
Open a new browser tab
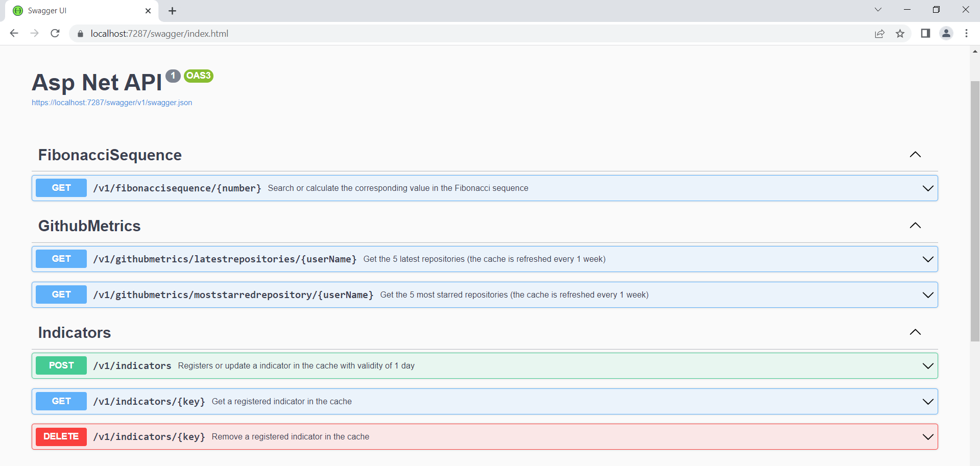(173, 11)
